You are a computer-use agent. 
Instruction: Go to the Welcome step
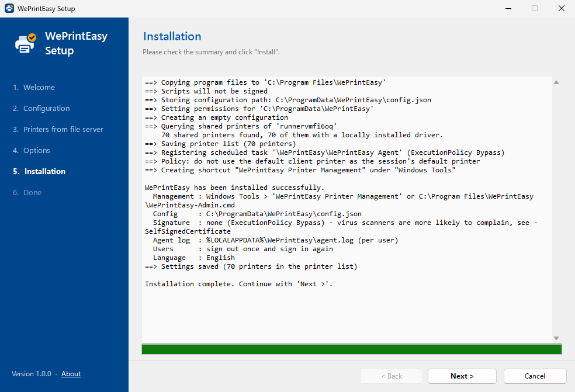[34, 87]
